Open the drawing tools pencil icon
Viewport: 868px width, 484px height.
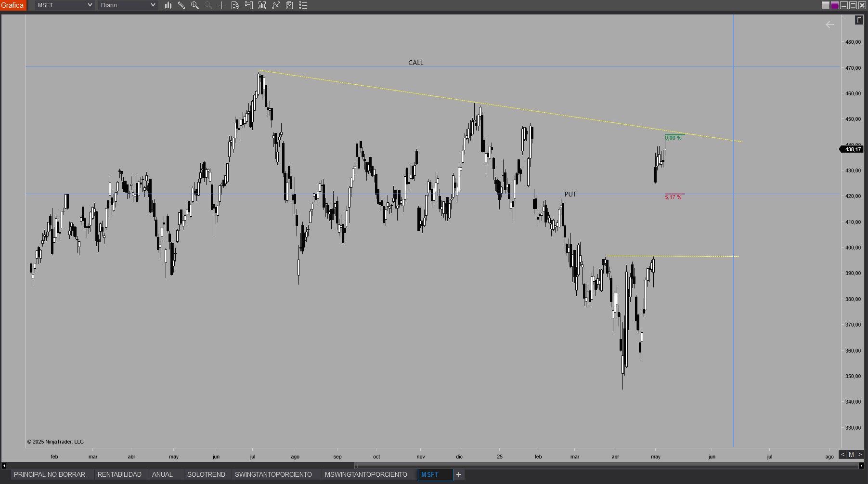click(181, 5)
